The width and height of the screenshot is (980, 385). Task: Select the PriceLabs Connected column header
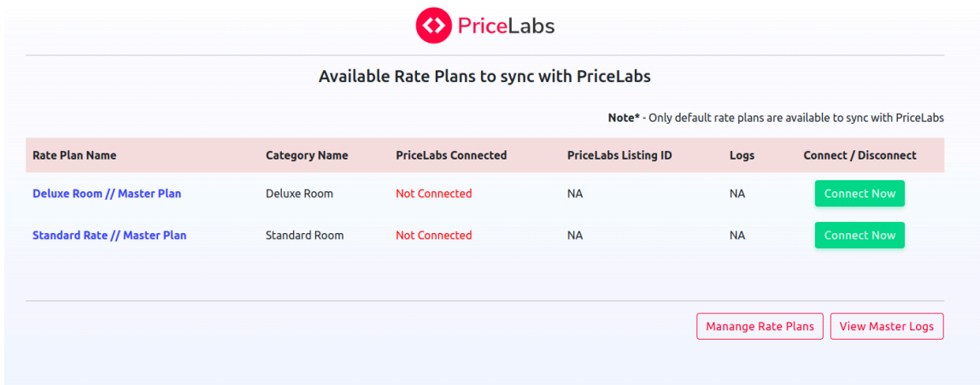[x=451, y=155]
